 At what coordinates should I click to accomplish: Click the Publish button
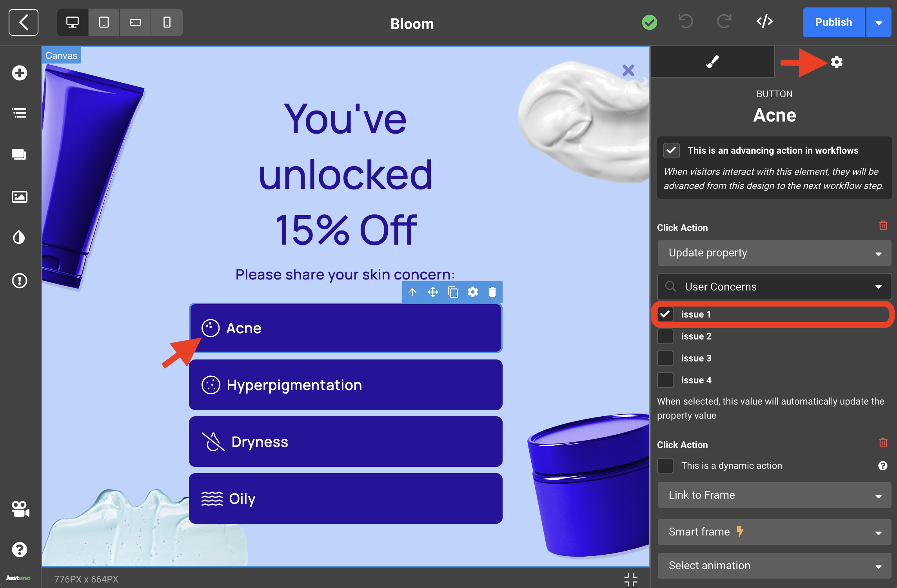[833, 22]
